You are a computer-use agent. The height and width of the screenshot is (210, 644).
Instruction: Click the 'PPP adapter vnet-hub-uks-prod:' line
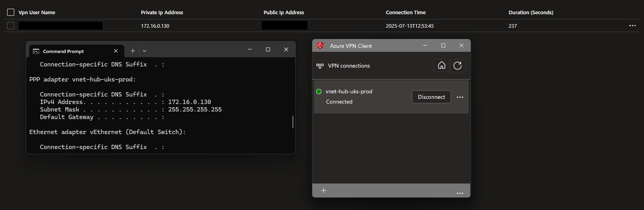pos(82,79)
